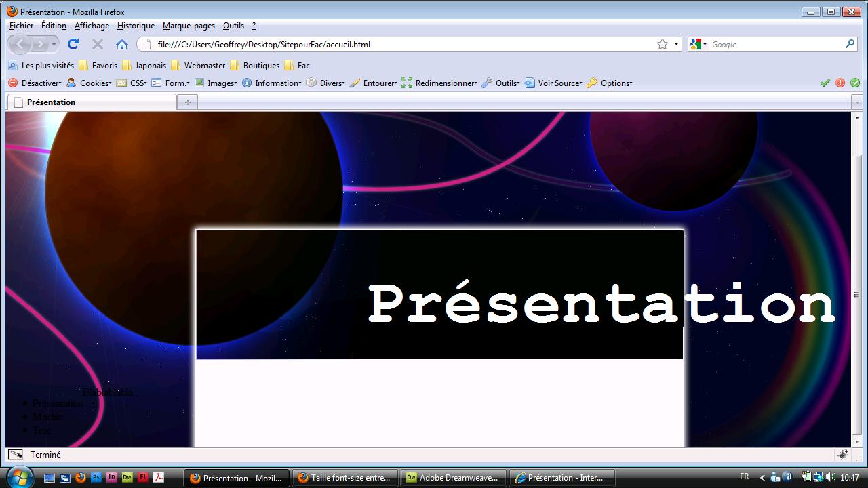Click the Firebug bug icon in status bar
The height and width of the screenshot is (488, 868).
(844, 455)
